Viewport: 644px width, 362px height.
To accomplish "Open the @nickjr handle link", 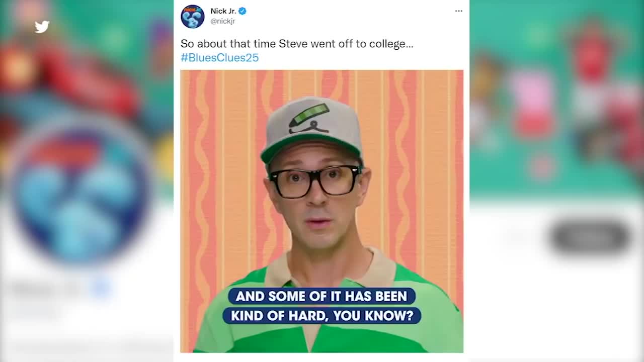I will tap(223, 21).
